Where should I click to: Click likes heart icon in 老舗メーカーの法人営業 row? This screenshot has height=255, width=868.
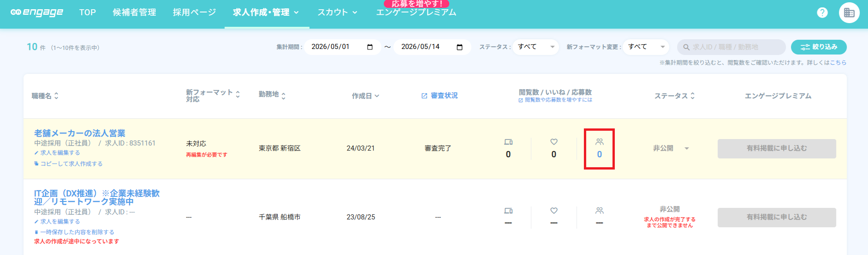click(554, 142)
